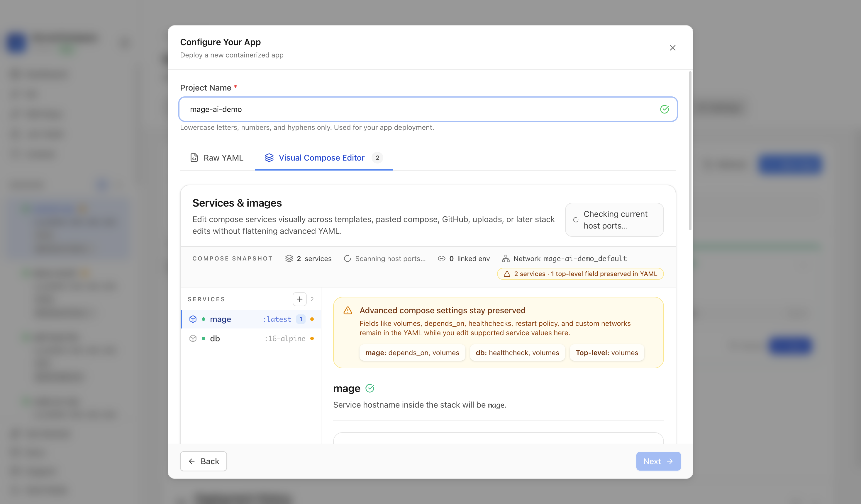
Task: Click the mage: depends_on, volumes chip
Action: click(412, 353)
